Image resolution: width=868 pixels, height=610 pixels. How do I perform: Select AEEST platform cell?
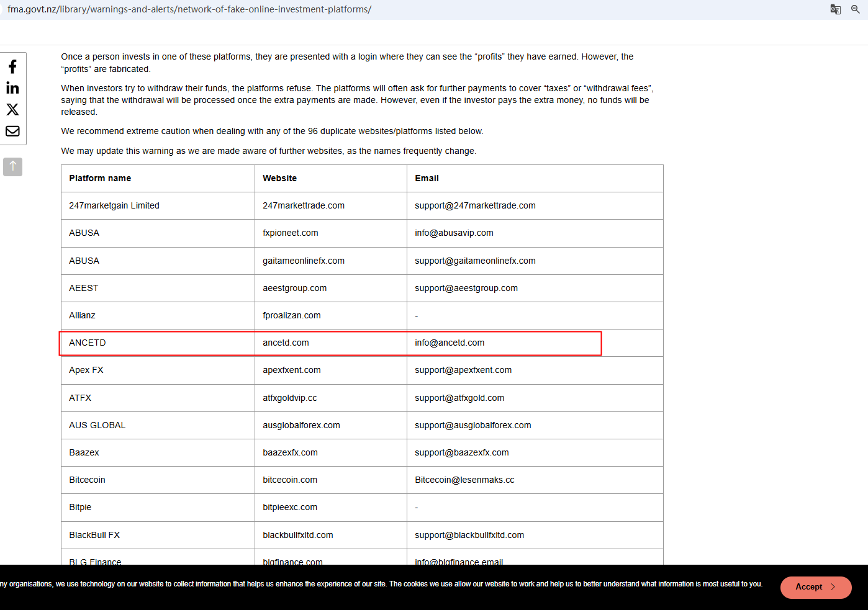pyautogui.click(x=158, y=288)
